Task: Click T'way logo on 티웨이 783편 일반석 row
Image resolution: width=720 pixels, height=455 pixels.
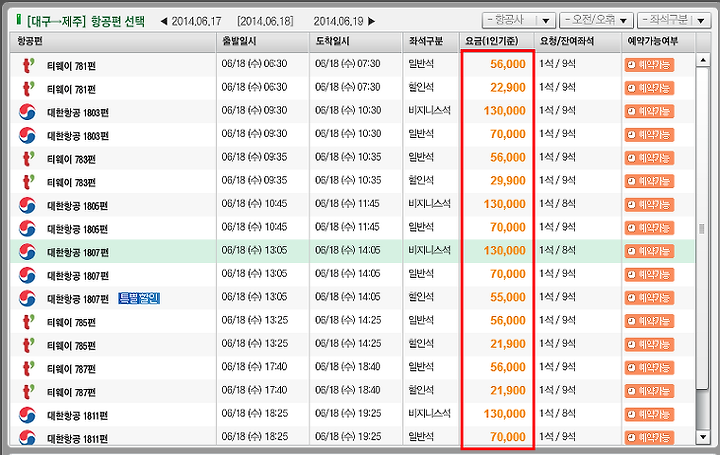Action: 28,159
